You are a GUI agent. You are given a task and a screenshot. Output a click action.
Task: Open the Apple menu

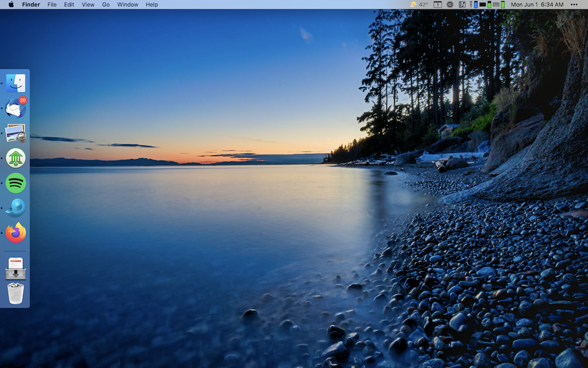(11, 5)
